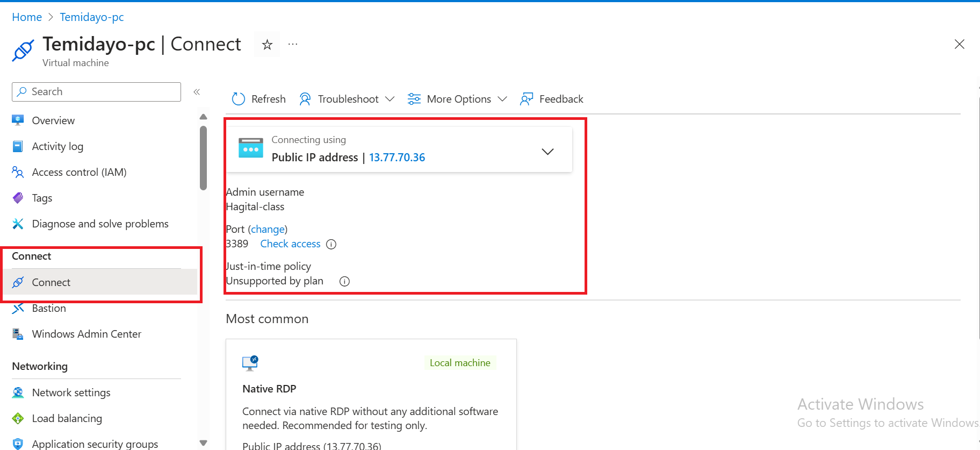
Task: Click the Refresh icon in toolbar
Action: click(x=238, y=99)
